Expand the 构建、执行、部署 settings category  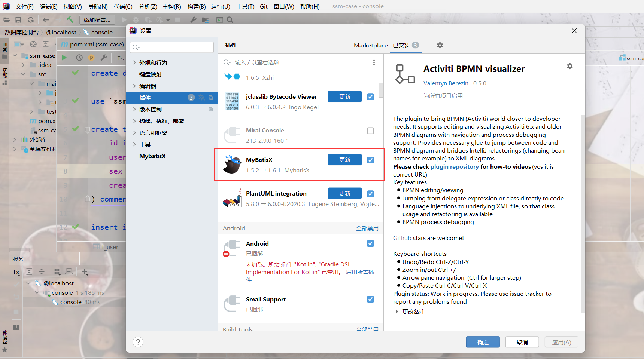pyautogui.click(x=134, y=121)
